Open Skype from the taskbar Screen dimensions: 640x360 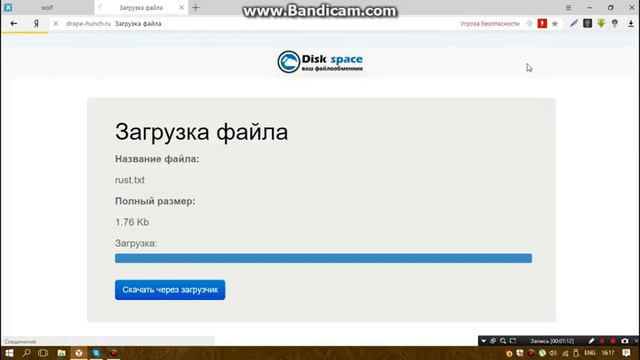coord(96,353)
